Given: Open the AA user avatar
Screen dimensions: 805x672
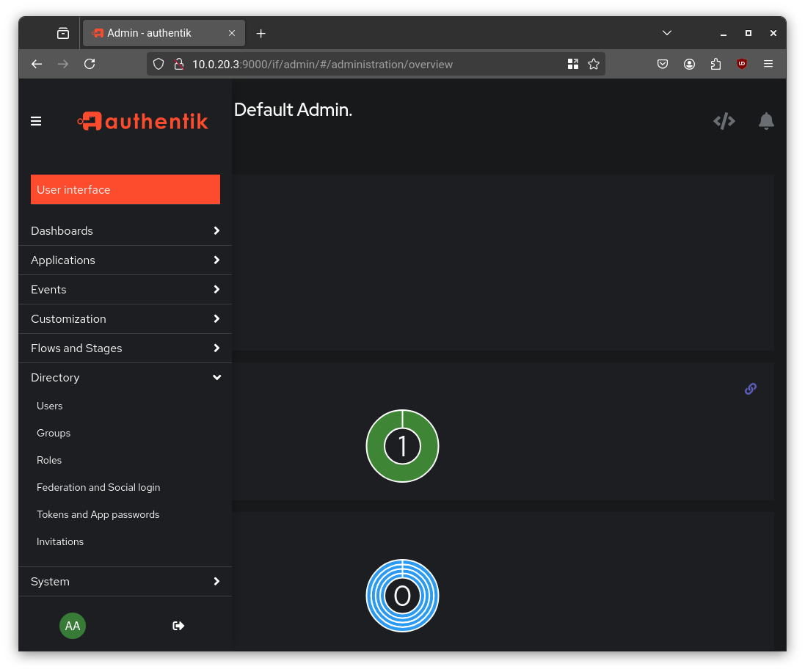Looking at the screenshot, I should pos(73,625).
